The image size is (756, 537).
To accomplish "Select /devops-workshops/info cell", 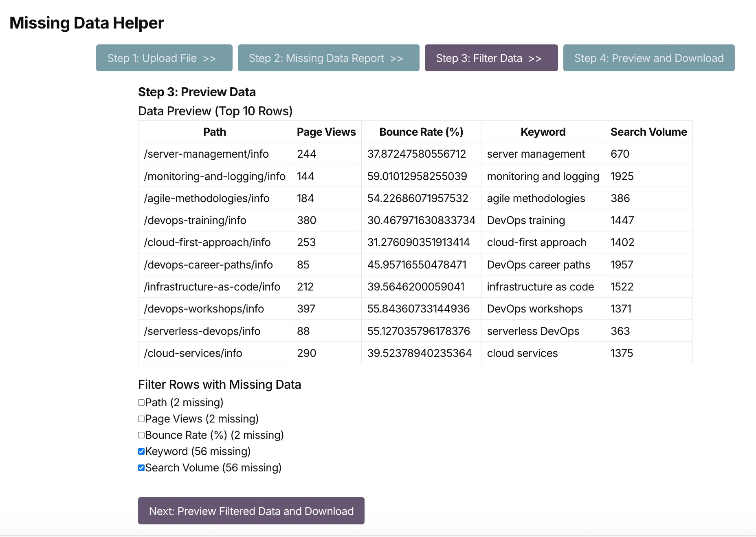I will pos(215,309).
